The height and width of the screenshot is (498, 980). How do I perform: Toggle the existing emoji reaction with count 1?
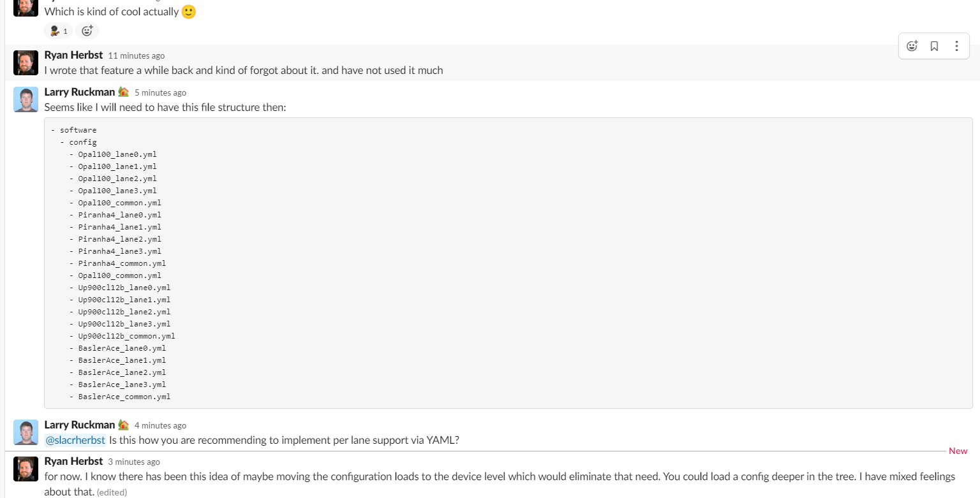click(58, 31)
